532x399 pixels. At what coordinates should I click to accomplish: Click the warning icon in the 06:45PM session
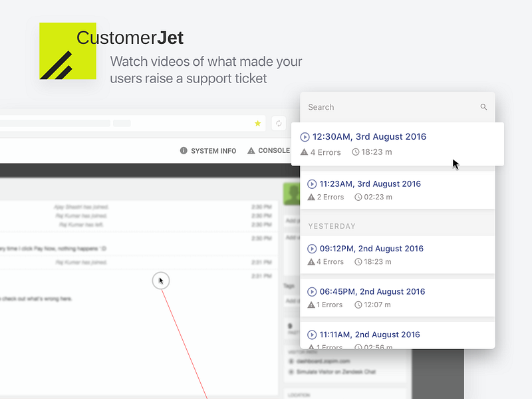pyautogui.click(x=311, y=305)
